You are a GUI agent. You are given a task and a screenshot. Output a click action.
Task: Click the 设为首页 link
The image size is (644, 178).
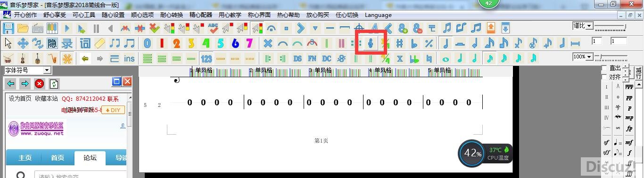click(20, 98)
